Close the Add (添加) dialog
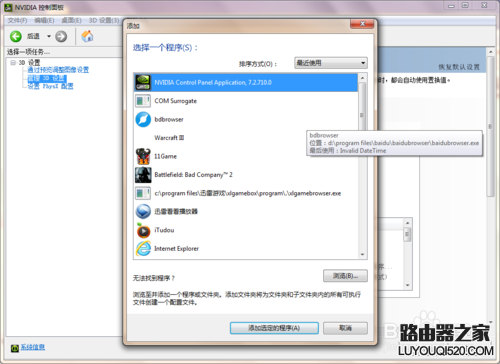 click(362, 24)
